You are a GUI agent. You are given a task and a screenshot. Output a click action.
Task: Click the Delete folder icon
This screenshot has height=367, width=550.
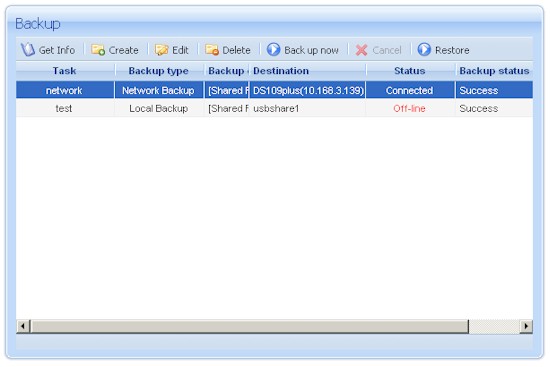tap(212, 50)
